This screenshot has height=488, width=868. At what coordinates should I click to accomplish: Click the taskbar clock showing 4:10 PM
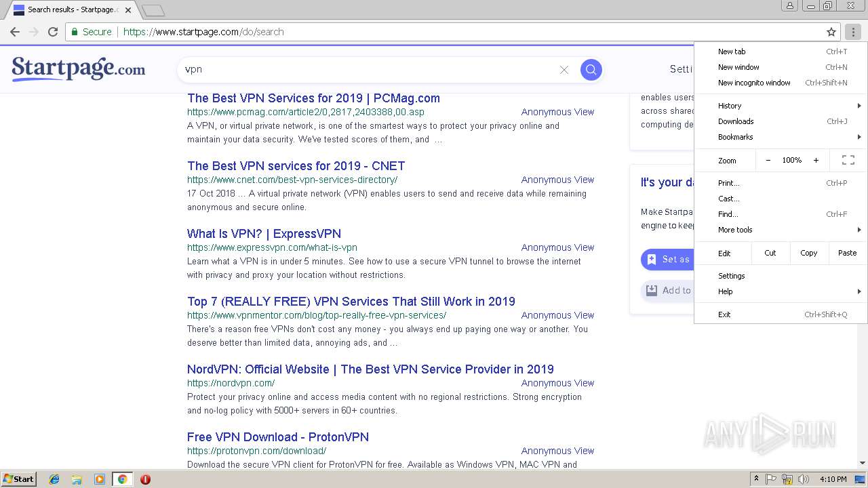pyautogui.click(x=833, y=479)
